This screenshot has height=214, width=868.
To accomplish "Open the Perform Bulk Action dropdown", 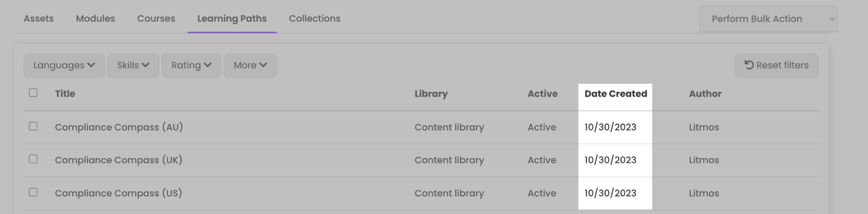I will pos(768,19).
